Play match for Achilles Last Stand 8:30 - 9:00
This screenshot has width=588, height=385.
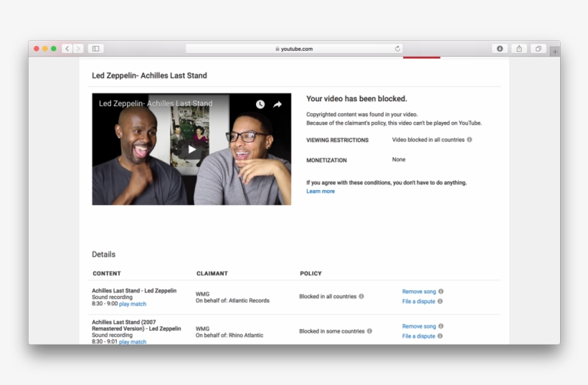tap(133, 304)
